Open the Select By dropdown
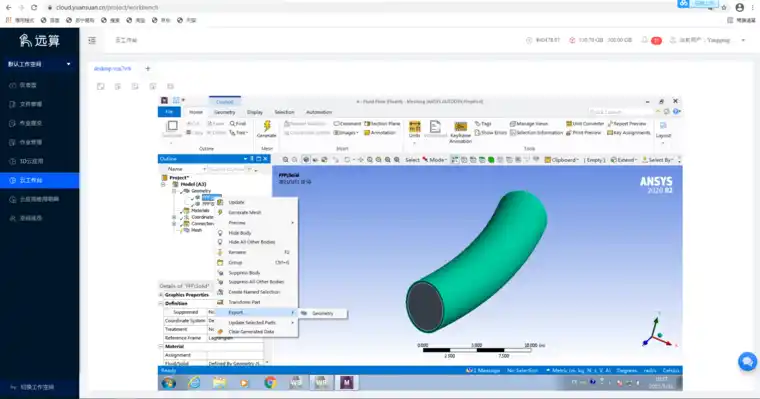Screen dimensions: 760x399 (658, 160)
